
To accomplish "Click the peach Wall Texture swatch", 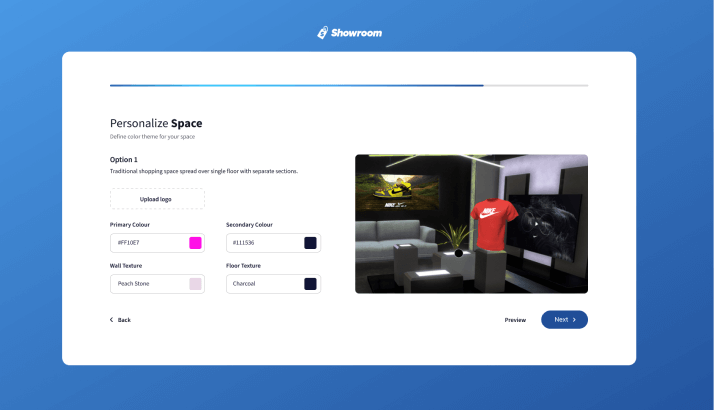I will pyautogui.click(x=195, y=284).
